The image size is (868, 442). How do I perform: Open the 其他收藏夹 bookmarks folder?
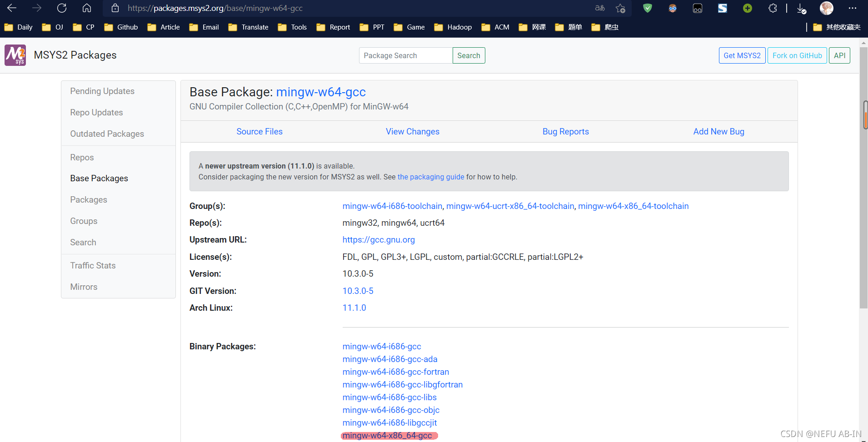tap(837, 27)
